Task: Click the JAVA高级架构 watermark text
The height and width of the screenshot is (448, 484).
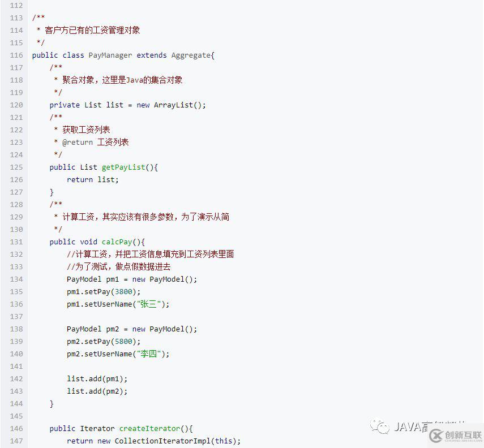Action: 409,429
